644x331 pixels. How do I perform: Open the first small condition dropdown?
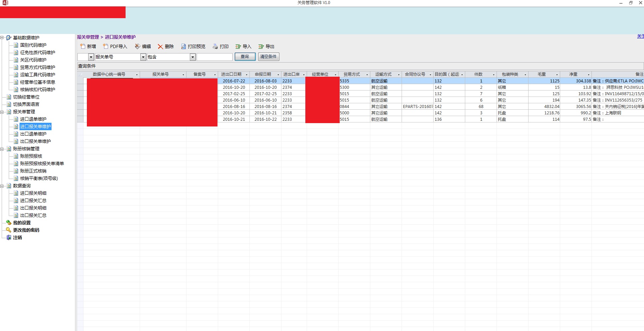tap(91, 57)
